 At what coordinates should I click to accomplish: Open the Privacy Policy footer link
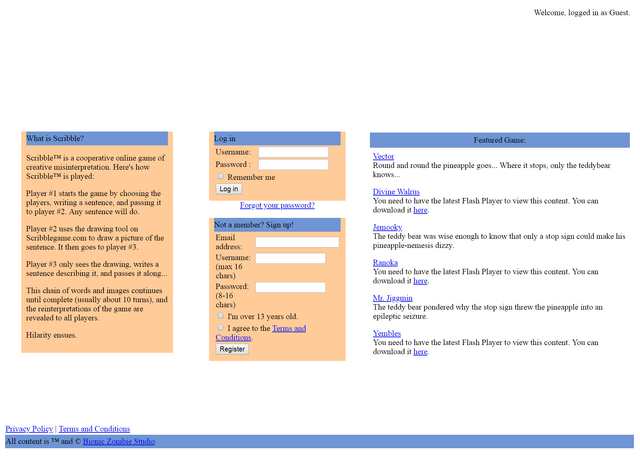pyautogui.click(x=29, y=429)
